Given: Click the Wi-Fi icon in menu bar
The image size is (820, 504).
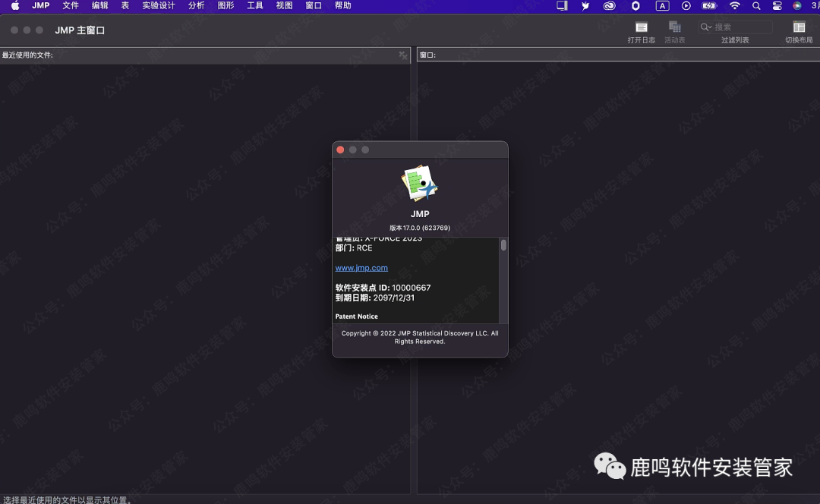Looking at the screenshot, I should (735, 6).
